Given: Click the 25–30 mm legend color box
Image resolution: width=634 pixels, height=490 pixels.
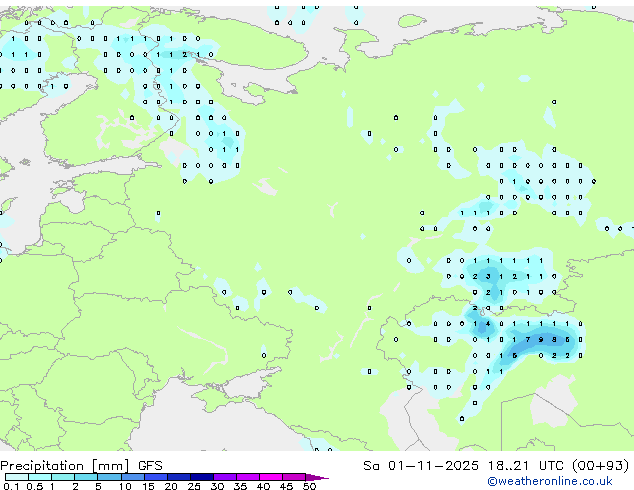Looking at the screenshot, I should pos(202,477).
